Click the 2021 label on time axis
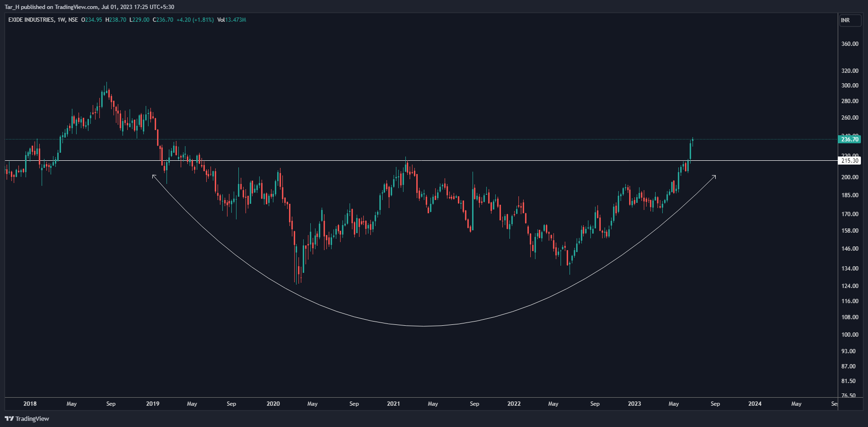This screenshot has width=868, height=427. (394, 404)
